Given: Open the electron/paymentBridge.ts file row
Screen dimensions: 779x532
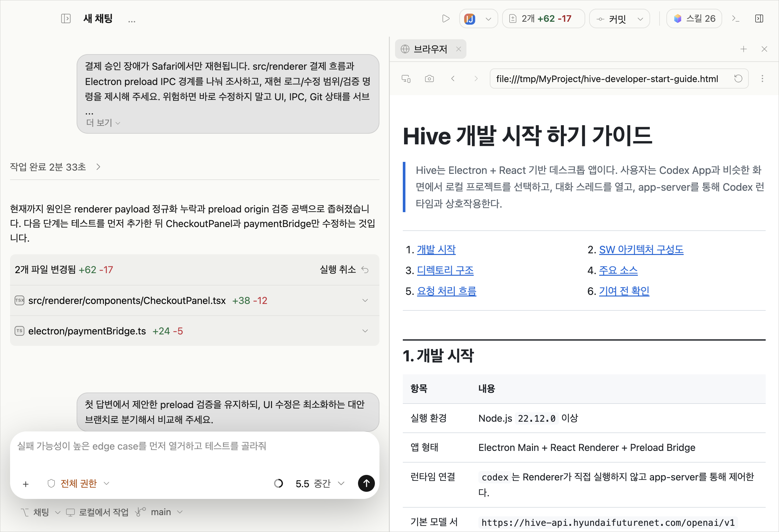Looking at the screenshot, I should pyautogui.click(x=195, y=331).
